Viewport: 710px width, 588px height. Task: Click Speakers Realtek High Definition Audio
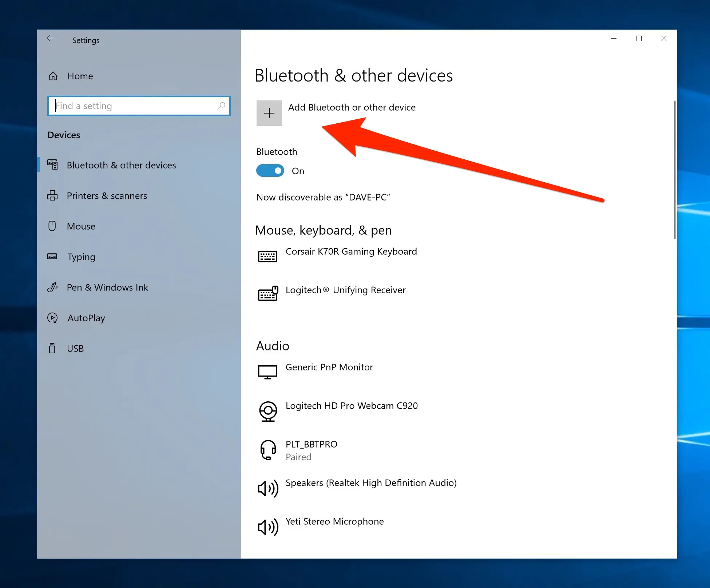coord(371,482)
